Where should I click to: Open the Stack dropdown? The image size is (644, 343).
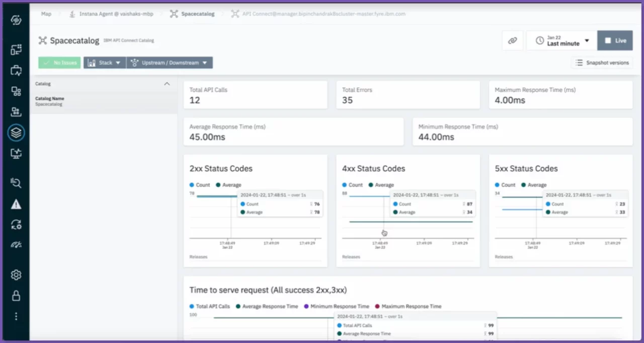[104, 62]
